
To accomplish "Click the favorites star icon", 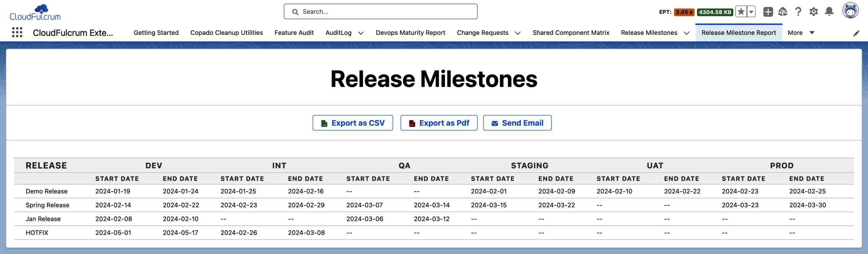I will 741,12.
